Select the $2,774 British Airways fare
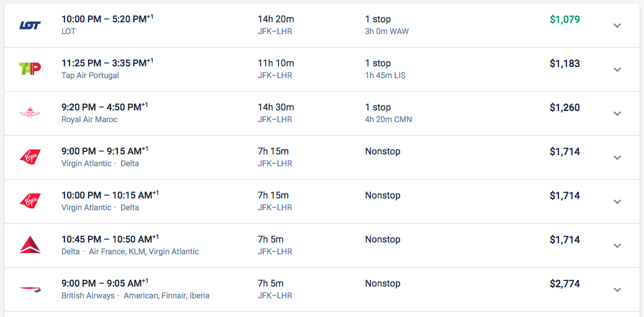The image size is (644, 317). click(x=564, y=284)
